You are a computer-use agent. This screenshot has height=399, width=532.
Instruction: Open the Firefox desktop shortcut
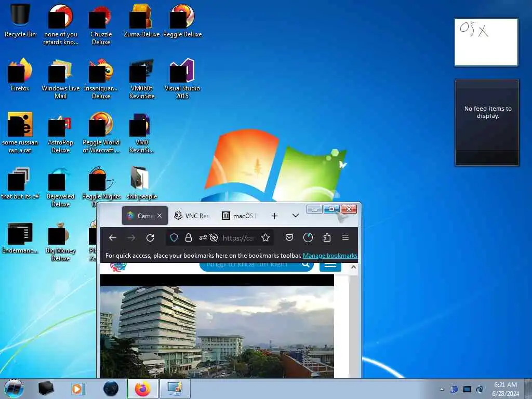click(x=20, y=75)
